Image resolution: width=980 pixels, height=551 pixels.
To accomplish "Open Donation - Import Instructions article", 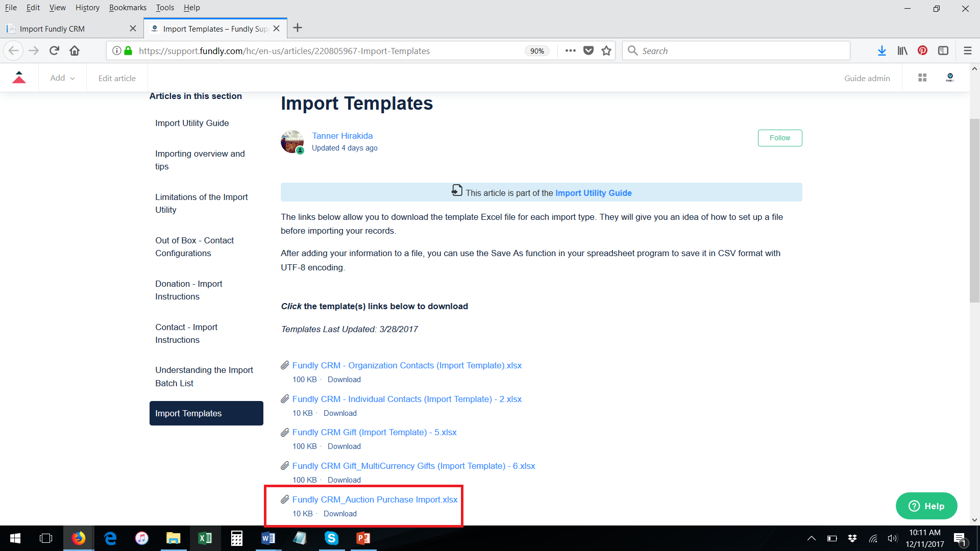I will 189,290.
